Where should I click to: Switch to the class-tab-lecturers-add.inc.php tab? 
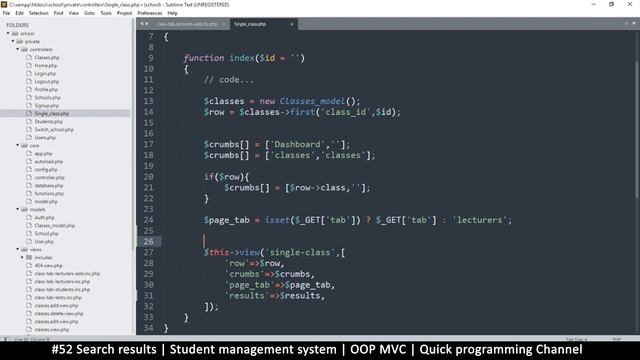[x=187, y=24]
